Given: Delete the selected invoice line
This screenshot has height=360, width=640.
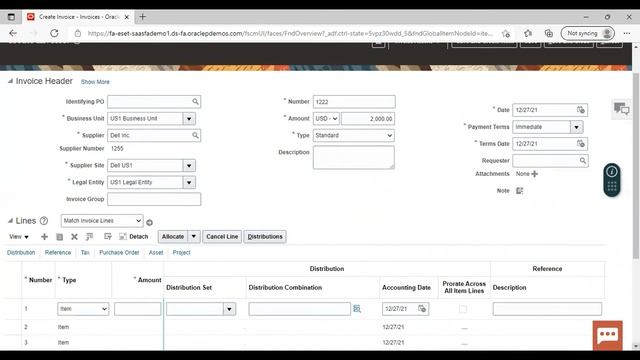Looking at the screenshot, I should click(74, 237).
